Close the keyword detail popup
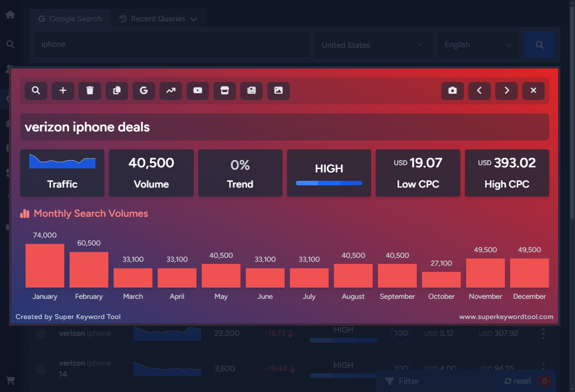The height and width of the screenshot is (392, 575). point(533,90)
